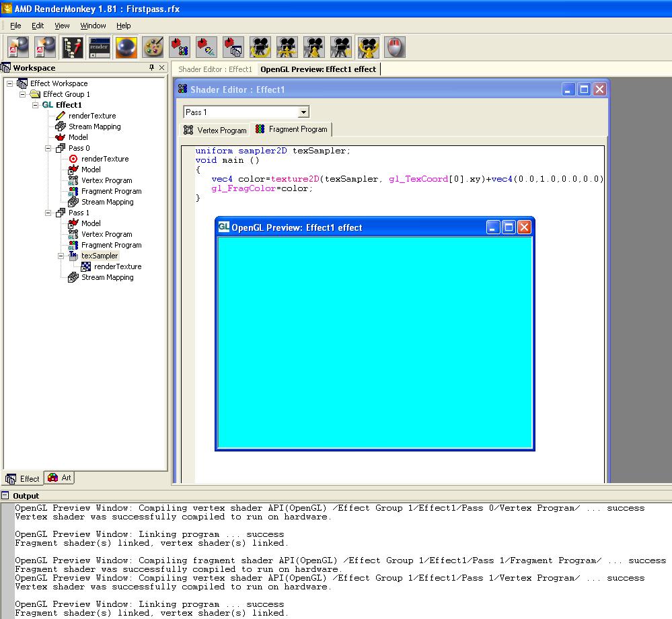
Task: Click the 'uniform sampler2D texSampler;' code line
Action: pos(272,151)
